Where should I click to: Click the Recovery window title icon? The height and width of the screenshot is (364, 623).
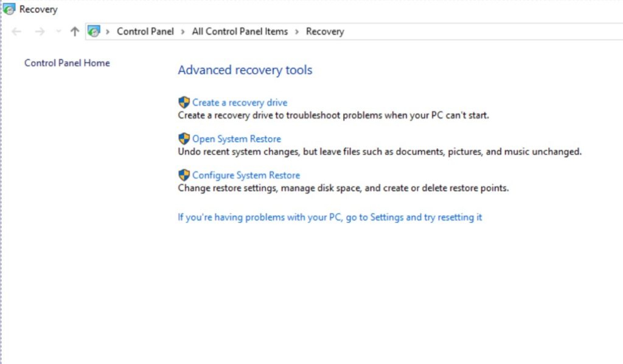tap(9, 9)
